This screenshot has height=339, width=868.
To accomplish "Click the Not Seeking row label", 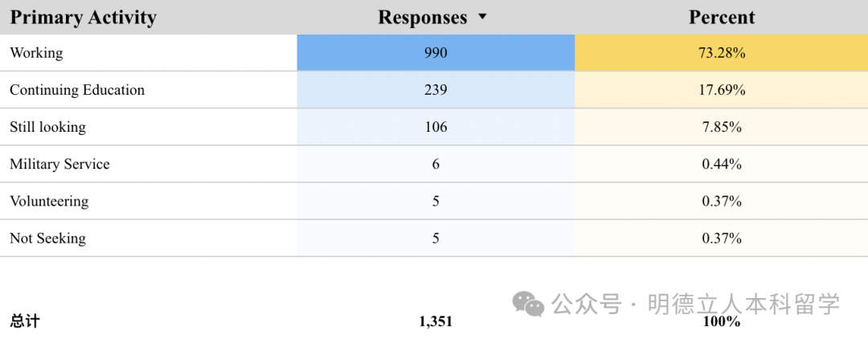I will coord(47,238).
